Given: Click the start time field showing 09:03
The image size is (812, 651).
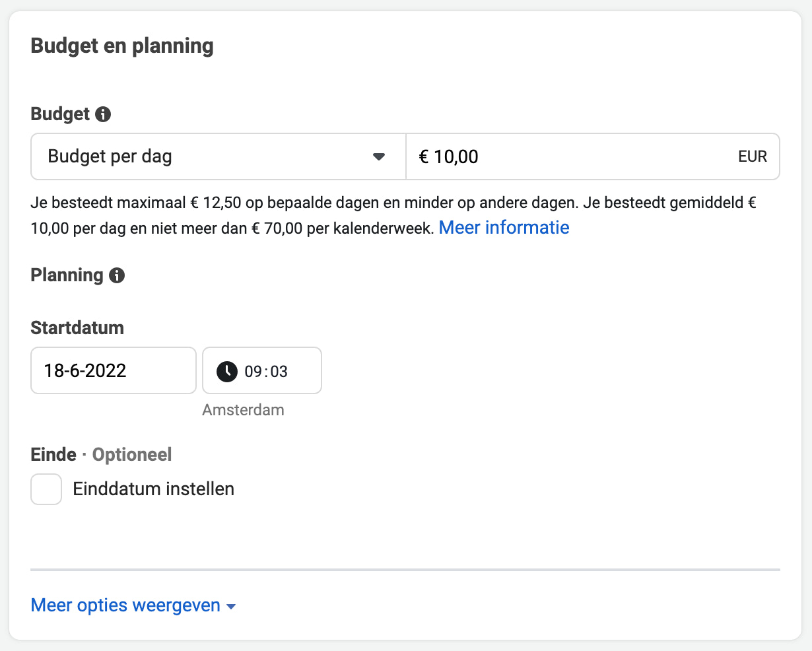Looking at the screenshot, I should pos(261,370).
